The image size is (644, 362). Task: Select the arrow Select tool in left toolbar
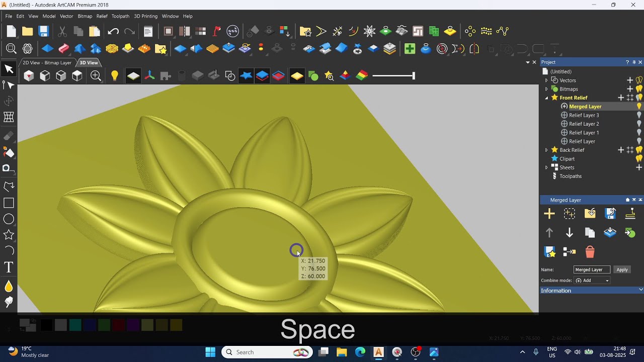coord(9,69)
